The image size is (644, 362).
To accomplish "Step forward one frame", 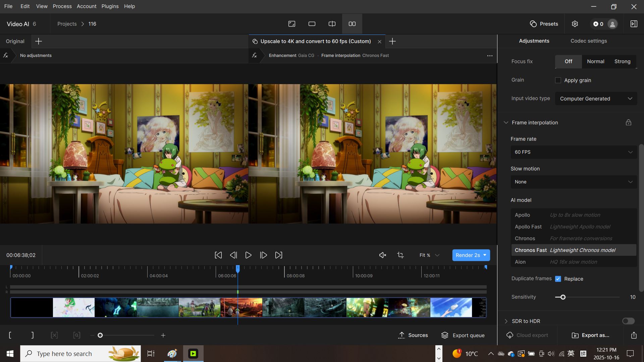I will (264, 255).
